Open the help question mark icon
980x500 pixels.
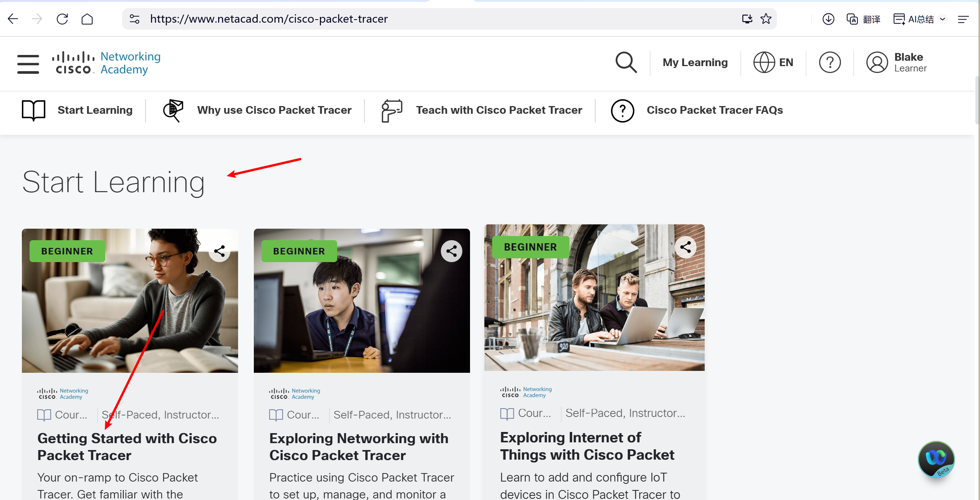point(830,62)
